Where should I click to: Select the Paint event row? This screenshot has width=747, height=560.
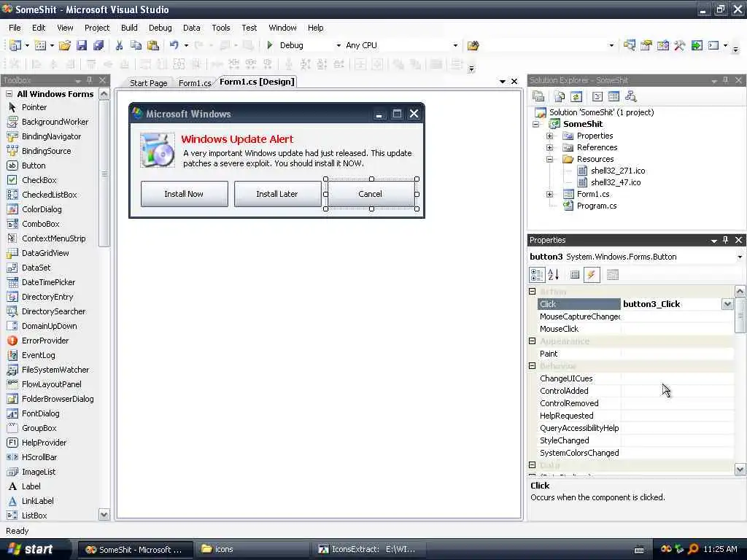(636, 354)
